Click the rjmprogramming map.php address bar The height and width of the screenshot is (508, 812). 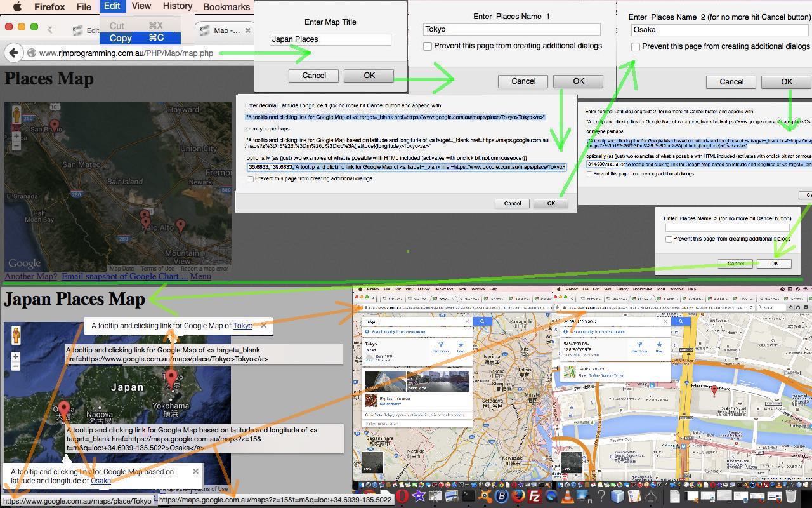[127, 53]
